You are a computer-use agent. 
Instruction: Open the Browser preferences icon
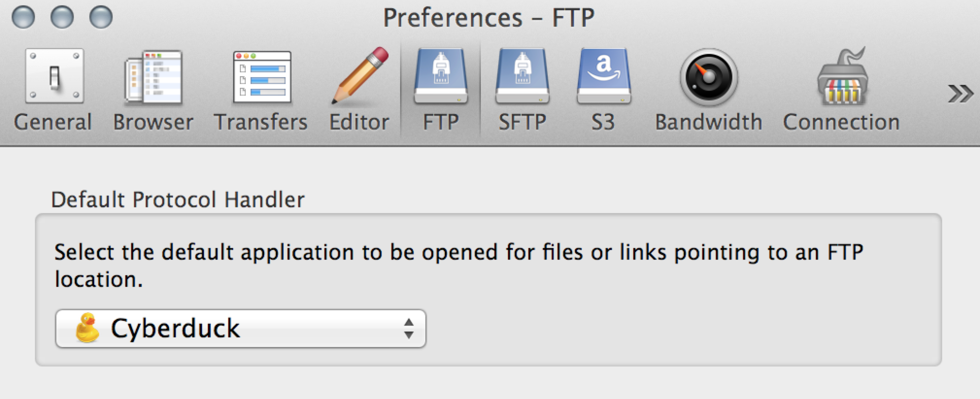[153, 78]
